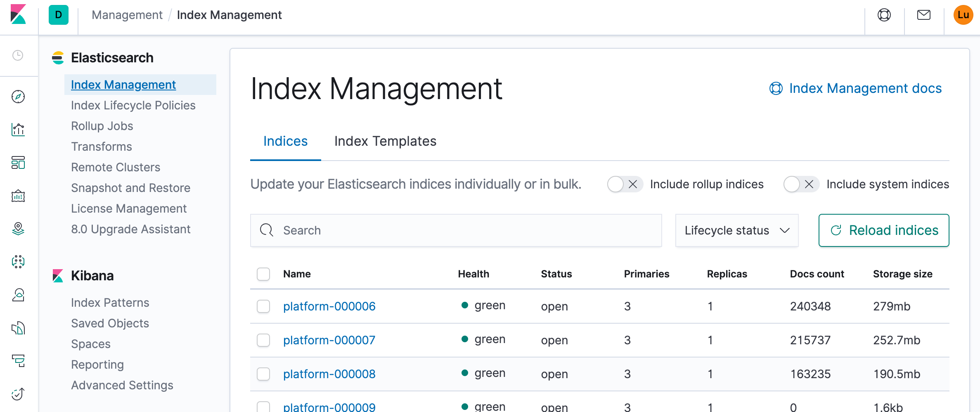Open Canvas icon in sidebar
980x412 pixels.
pos(18,196)
